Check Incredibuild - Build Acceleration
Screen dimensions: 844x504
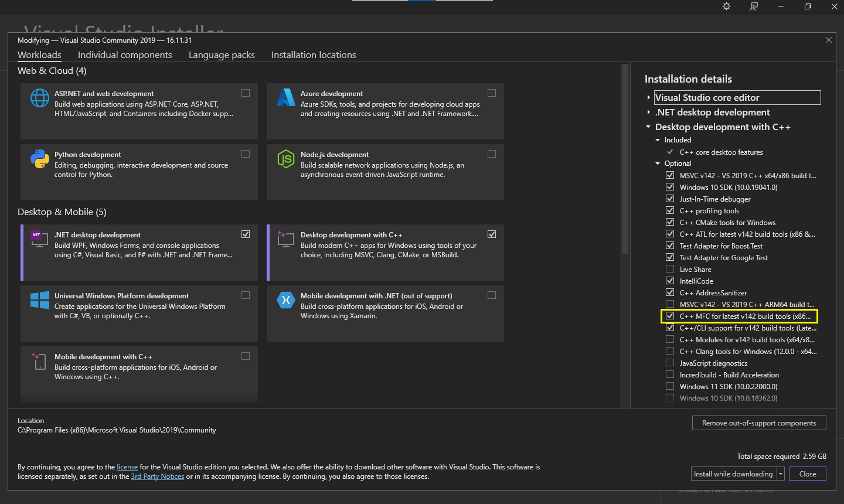pos(670,374)
